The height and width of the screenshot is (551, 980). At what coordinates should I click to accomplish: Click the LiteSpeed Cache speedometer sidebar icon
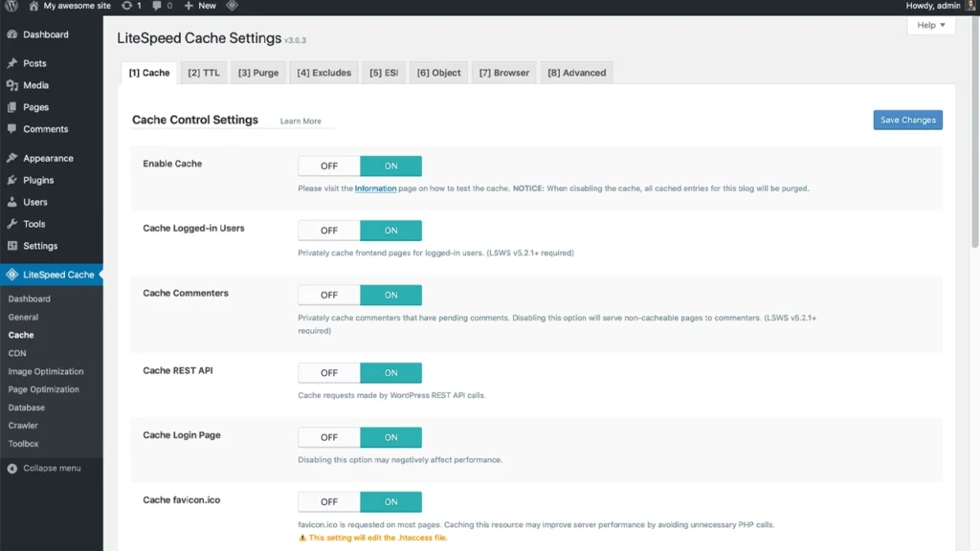point(13,275)
